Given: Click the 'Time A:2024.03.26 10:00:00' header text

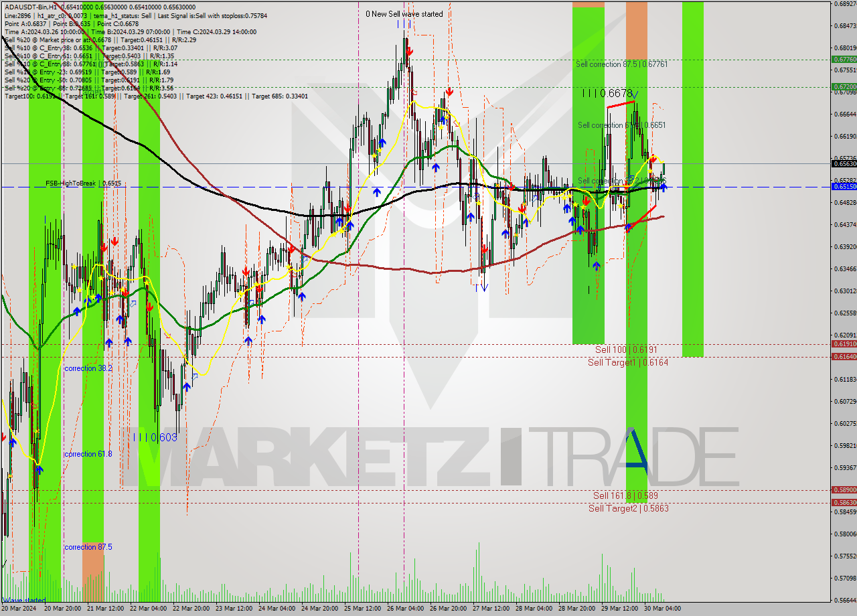Looking at the screenshot, I should point(44,31).
